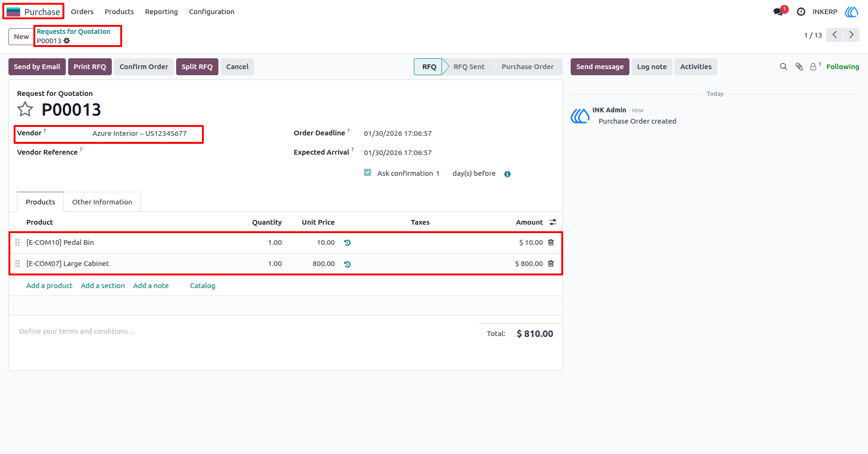
Task: Click the Print RFQ button
Action: tap(90, 67)
